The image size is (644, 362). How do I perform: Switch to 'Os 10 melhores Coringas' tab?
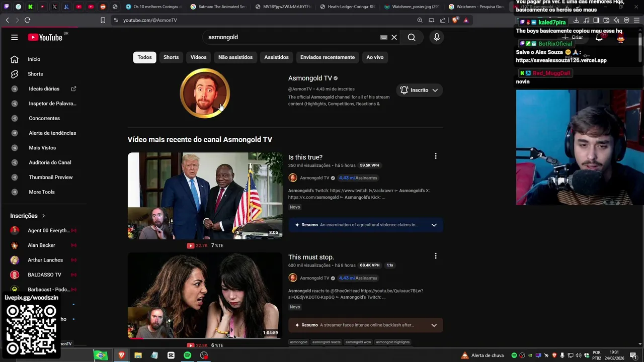[x=153, y=7]
